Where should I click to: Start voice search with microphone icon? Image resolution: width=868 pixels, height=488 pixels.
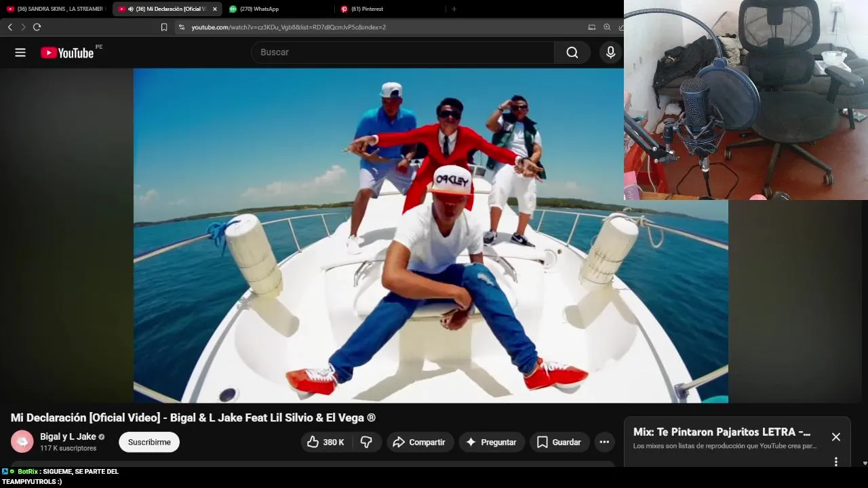click(x=610, y=52)
